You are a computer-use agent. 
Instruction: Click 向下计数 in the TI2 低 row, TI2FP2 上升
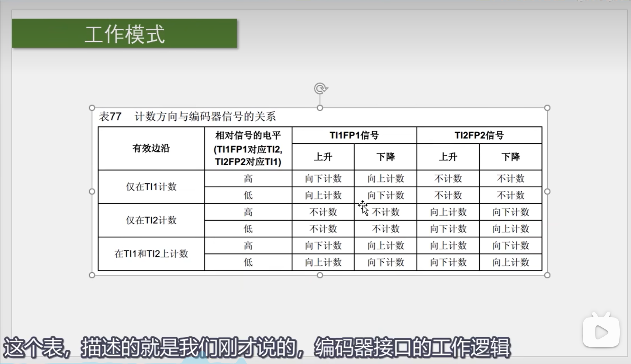click(x=448, y=229)
